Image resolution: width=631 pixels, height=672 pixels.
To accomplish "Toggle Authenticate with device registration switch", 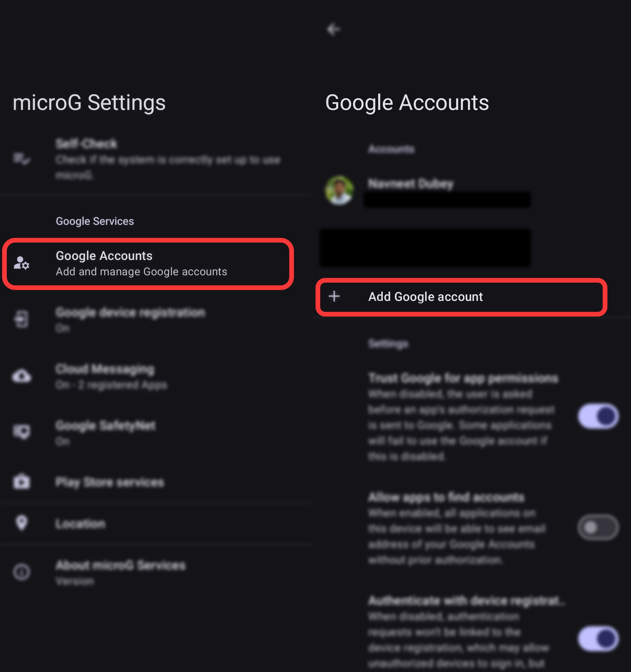I will tap(598, 638).
